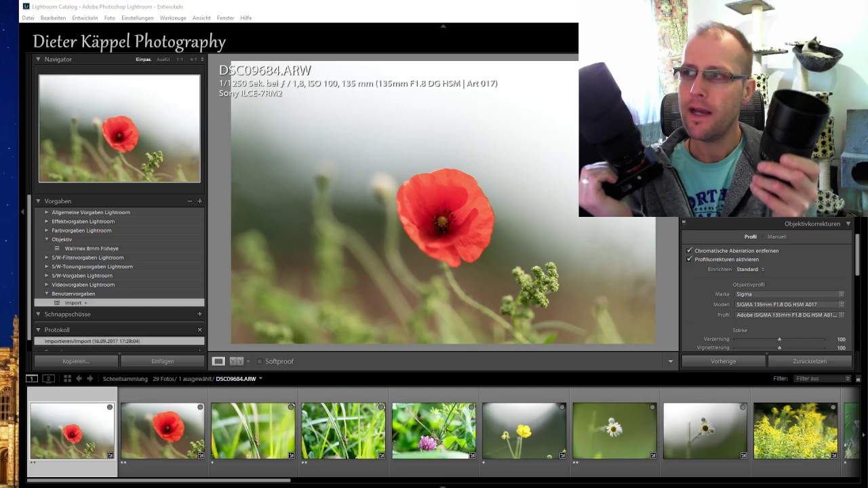The height and width of the screenshot is (488, 868).
Task: Open the Werkzeuge menu
Action: point(173,18)
